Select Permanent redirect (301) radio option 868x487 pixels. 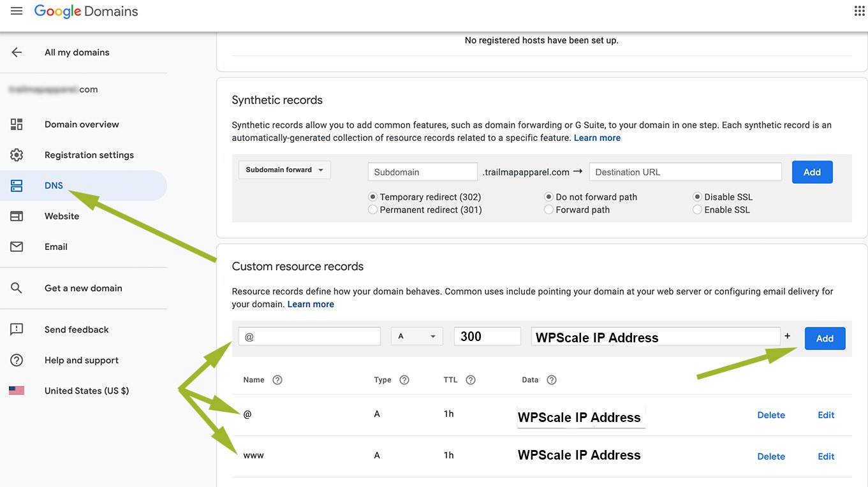(373, 210)
